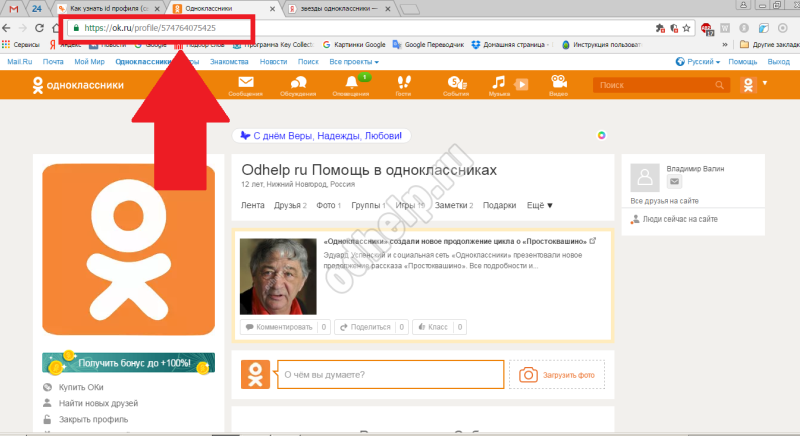
Task: Click the magnifier icon in the Поиск field
Action: point(719,85)
